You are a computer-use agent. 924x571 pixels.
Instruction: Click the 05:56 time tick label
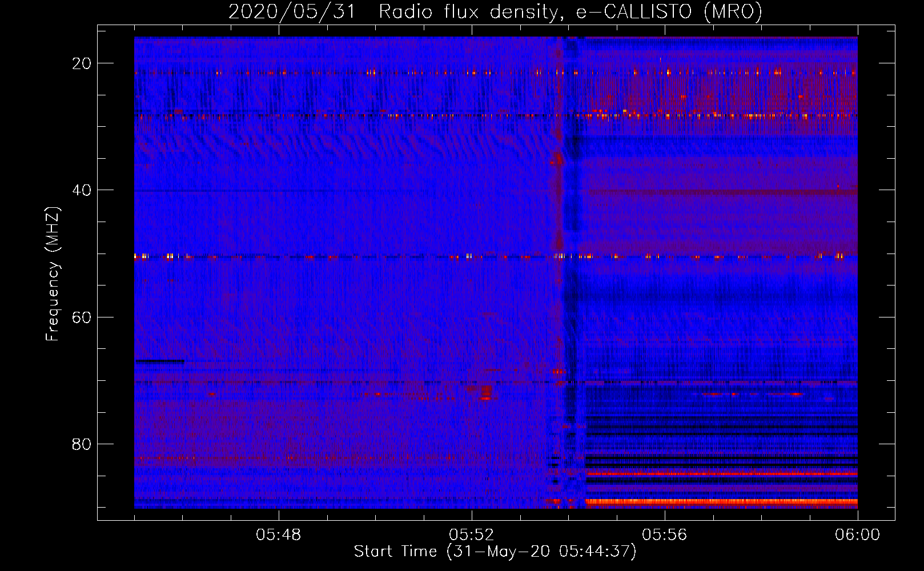tap(665, 535)
